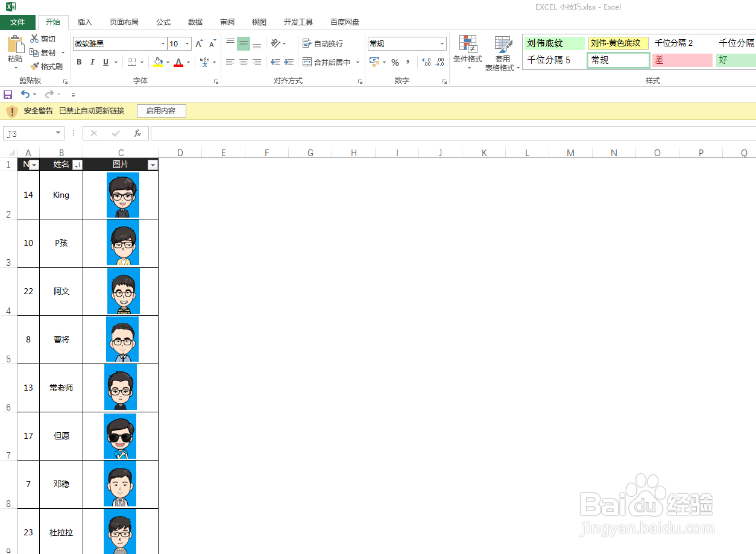This screenshot has width=756, height=554.
Task: Apply the 差 (Bad) cell style
Action: pyautogui.click(x=682, y=60)
